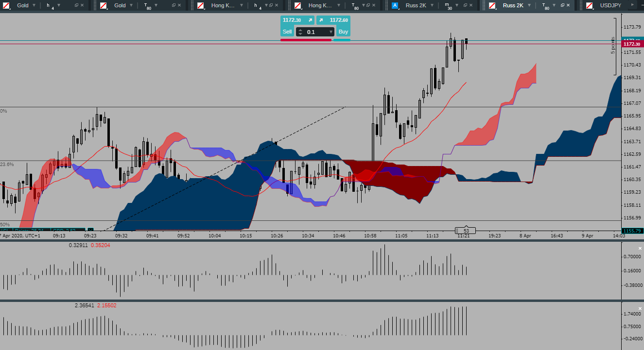644x350 pixels.
Task: Adjust volume with the quick trade stepper arrows
Action: 300,32
